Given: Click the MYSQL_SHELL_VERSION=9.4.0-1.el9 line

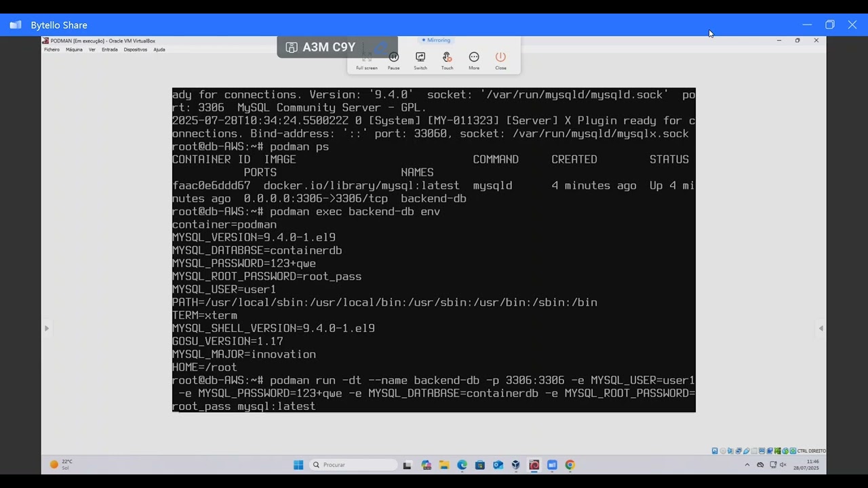Looking at the screenshot, I should coord(273,329).
